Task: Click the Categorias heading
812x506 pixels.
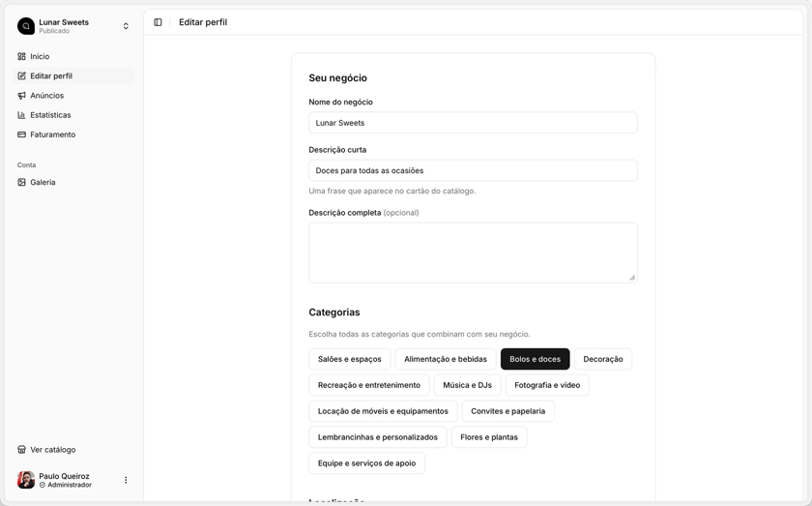Action: pyautogui.click(x=334, y=313)
